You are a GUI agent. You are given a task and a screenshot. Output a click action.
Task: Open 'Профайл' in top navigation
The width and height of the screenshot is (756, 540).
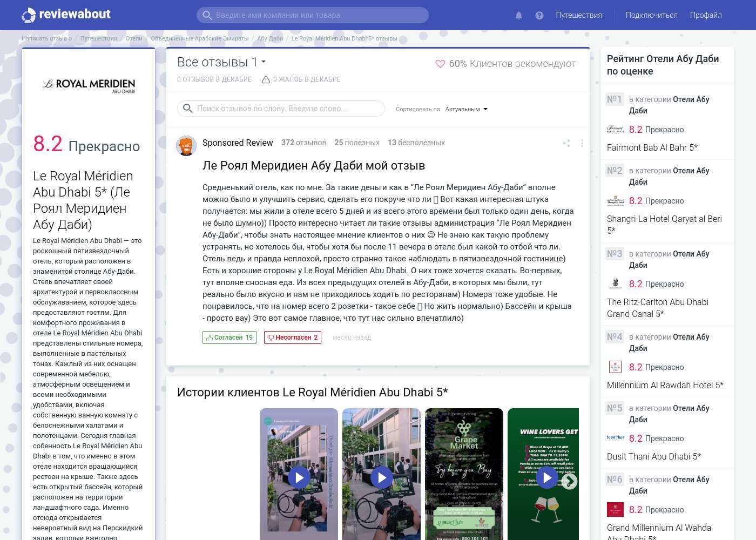coord(706,15)
